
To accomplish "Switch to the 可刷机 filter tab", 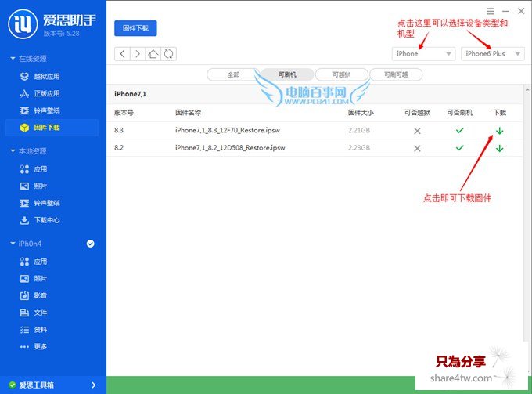I will (x=287, y=74).
